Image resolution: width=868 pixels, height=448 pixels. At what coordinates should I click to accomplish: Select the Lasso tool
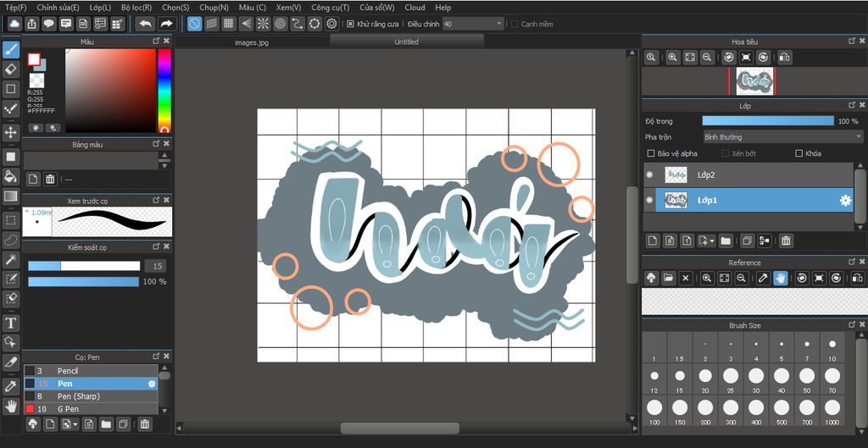[10, 240]
